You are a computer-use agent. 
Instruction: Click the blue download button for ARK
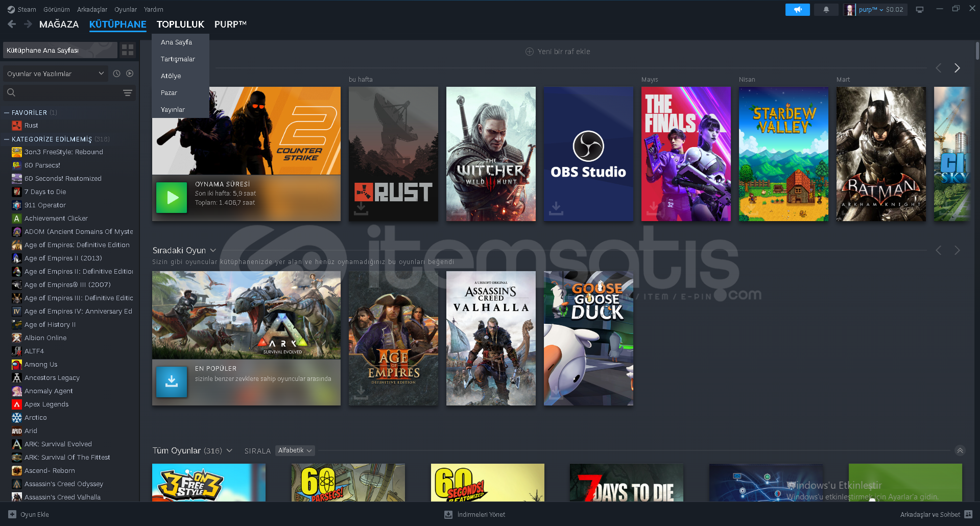(172, 381)
